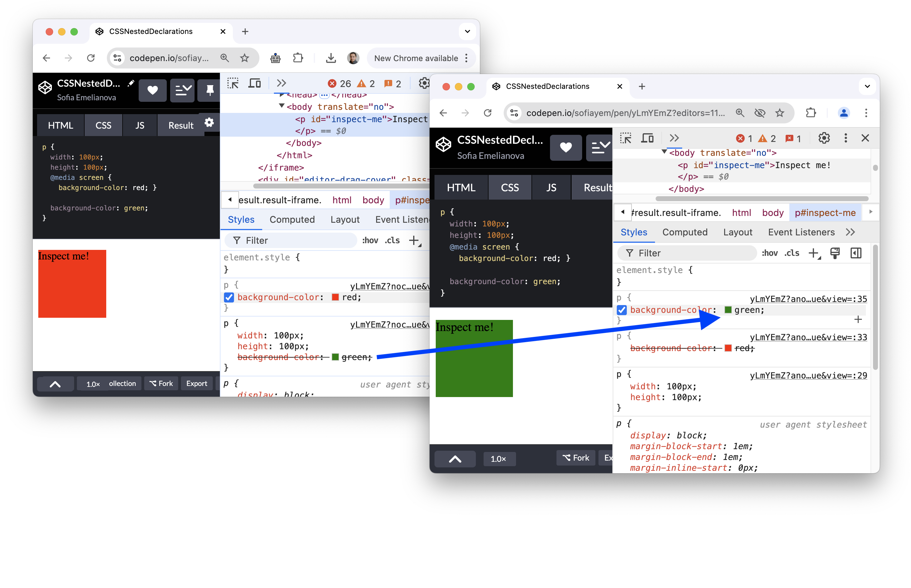The height and width of the screenshot is (588, 911).
Task: Click the settings gear icon in DevTools
Action: pos(824,139)
